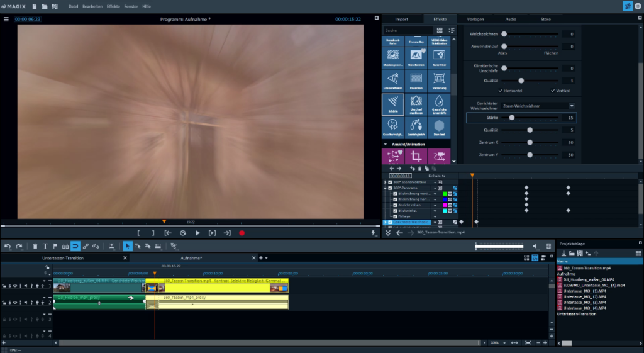644x353 pixels.
Task: Select the Schärfe effect tile
Action: click(393, 104)
